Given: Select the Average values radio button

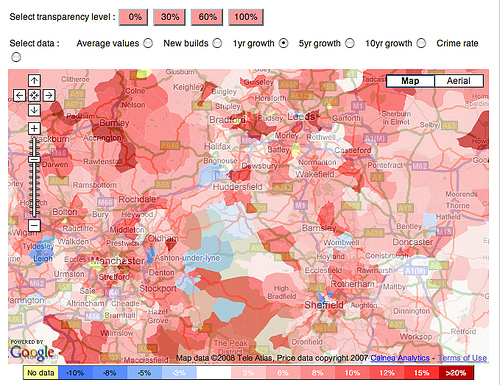Looking at the screenshot, I should (x=148, y=43).
